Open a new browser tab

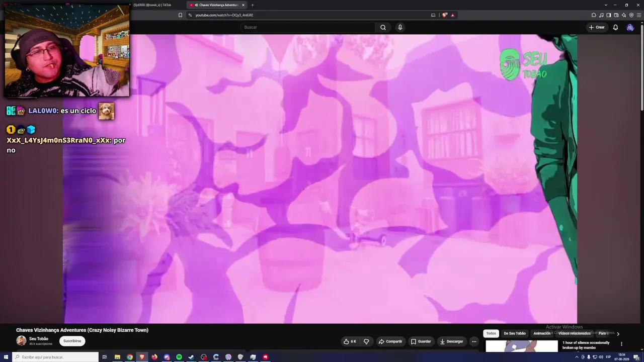pyautogui.click(x=253, y=5)
